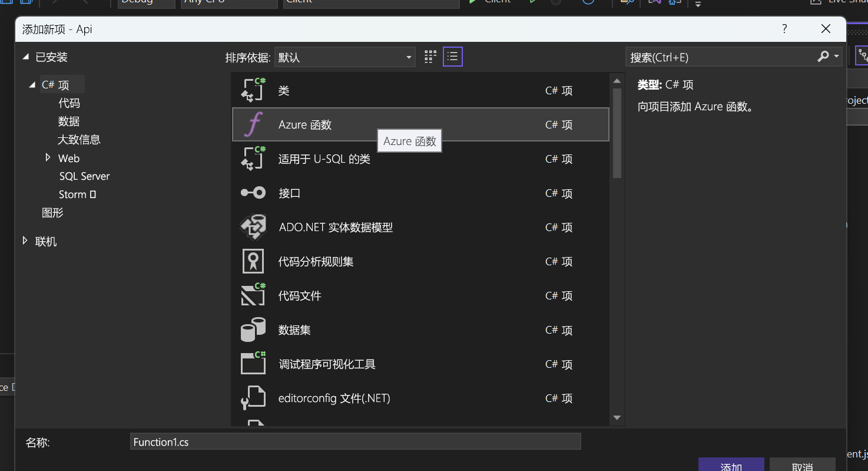Select the 接口 template name text

pyautogui.click(x=289, y=193)
